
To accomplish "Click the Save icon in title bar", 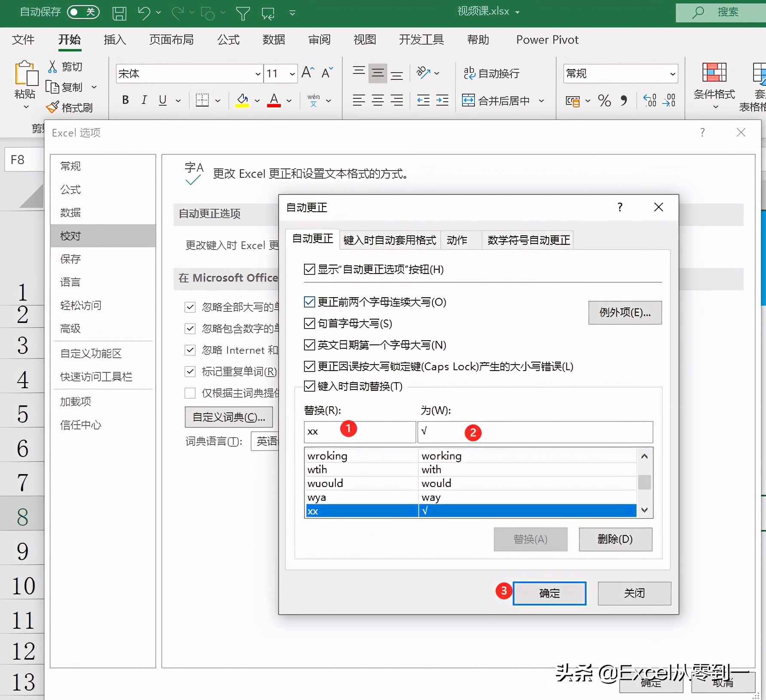I will (119, 13).
